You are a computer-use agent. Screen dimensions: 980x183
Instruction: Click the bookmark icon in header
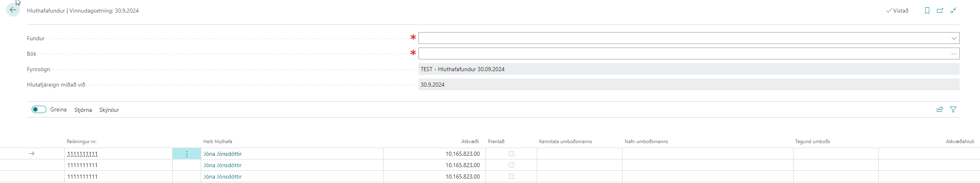(x=927, y=11)
